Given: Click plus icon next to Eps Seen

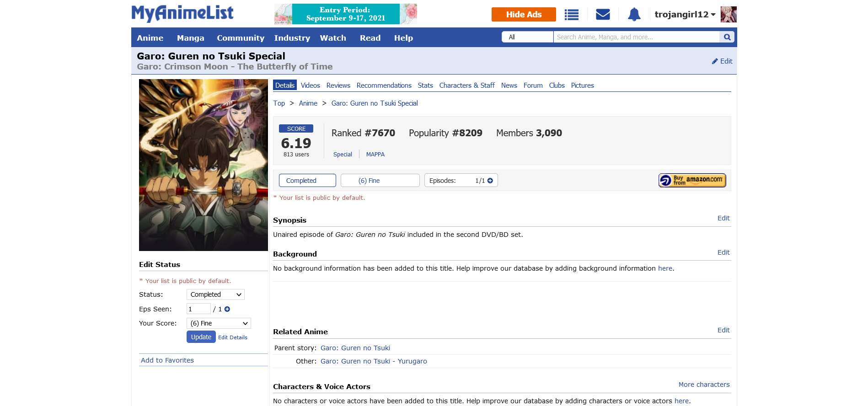Looking at the screenshot, I should tap(227, 309).
